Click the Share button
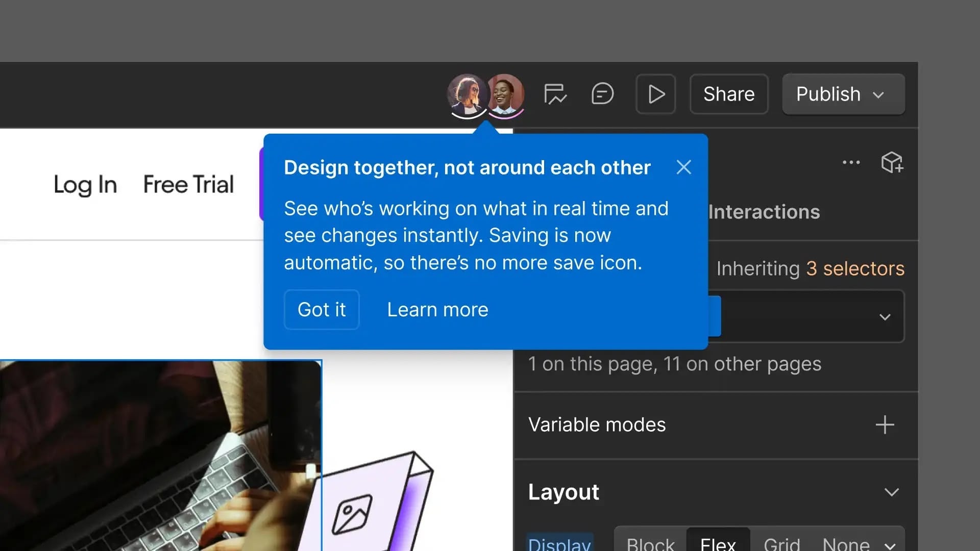 728,94
